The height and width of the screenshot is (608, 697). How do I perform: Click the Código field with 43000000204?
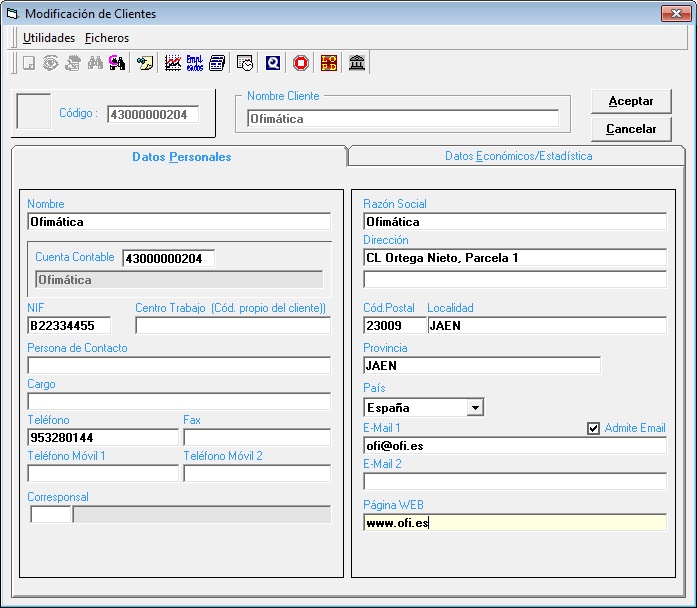click(153, 115)
